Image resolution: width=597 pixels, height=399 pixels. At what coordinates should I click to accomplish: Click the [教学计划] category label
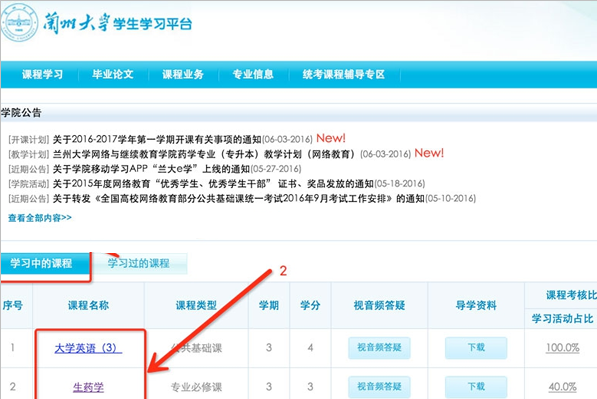coord(29,154)
